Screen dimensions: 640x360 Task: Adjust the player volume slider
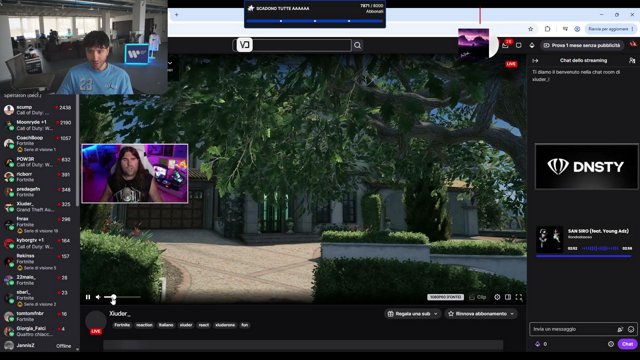click(122, 297)
